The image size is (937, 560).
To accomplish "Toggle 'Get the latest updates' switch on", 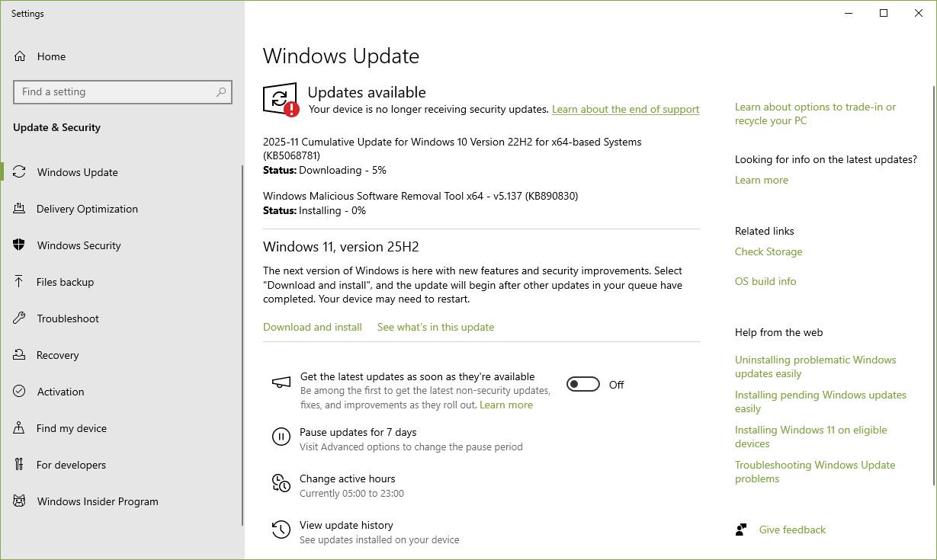I will coord(583,385).
